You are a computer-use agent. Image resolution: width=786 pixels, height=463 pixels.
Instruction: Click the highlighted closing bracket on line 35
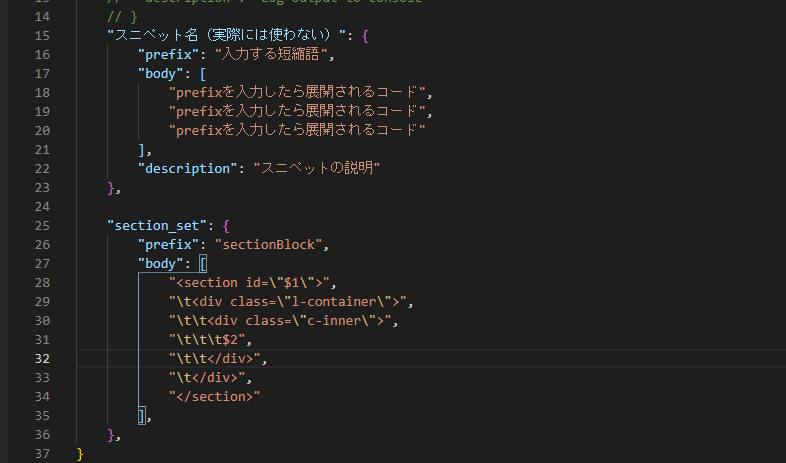(x=143, y=415)
